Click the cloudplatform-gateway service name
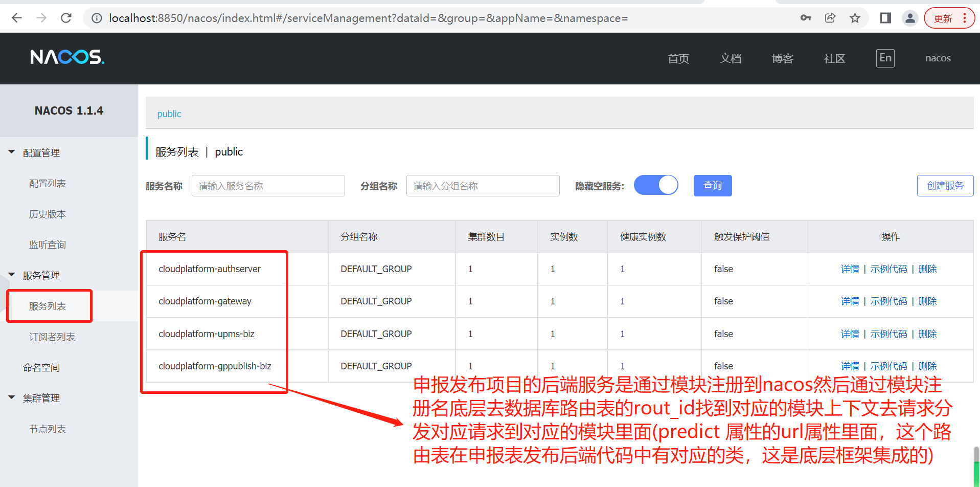Screen dimensions: 980x487 click(x=205, y=301)
